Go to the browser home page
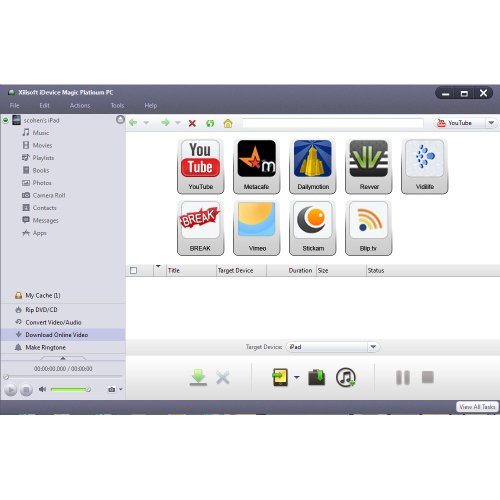This screenshot has width=500, height=500. click(228, 123)
